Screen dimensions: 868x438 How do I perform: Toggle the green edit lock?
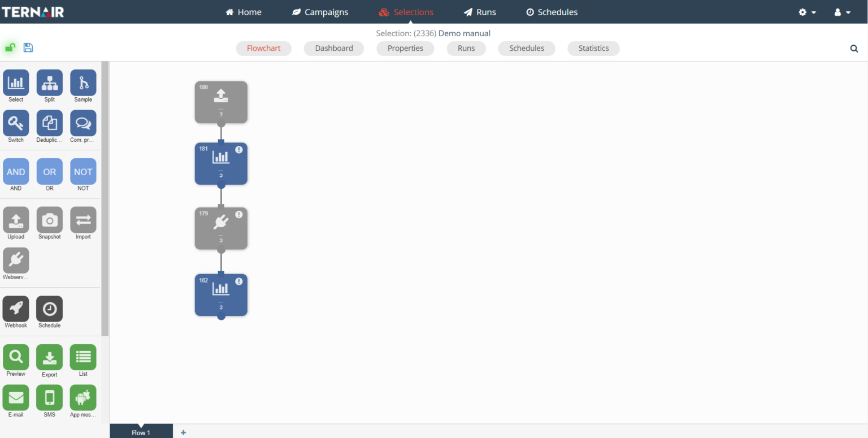10,48
